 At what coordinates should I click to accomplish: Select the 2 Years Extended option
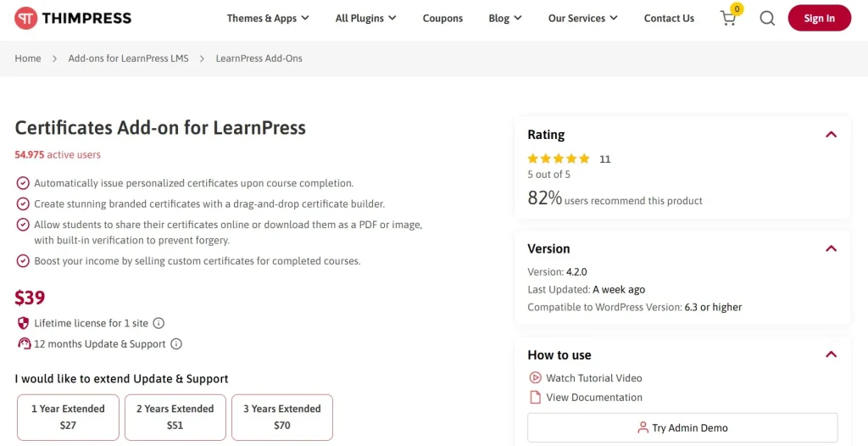(175, 417)
